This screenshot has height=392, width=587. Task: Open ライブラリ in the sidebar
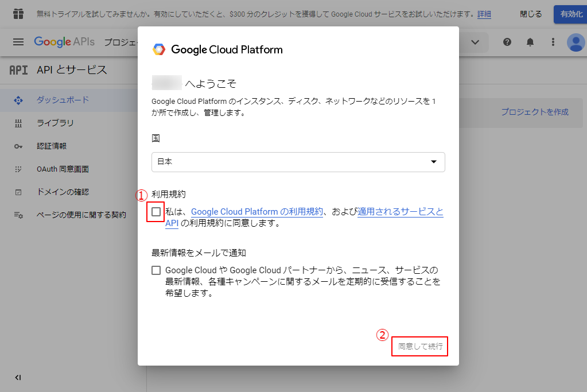tap(55, 123)
